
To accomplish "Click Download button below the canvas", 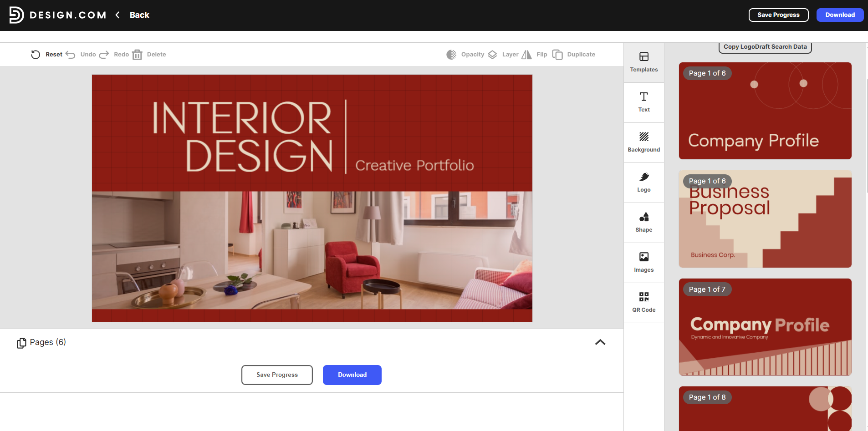I will 352,375.
